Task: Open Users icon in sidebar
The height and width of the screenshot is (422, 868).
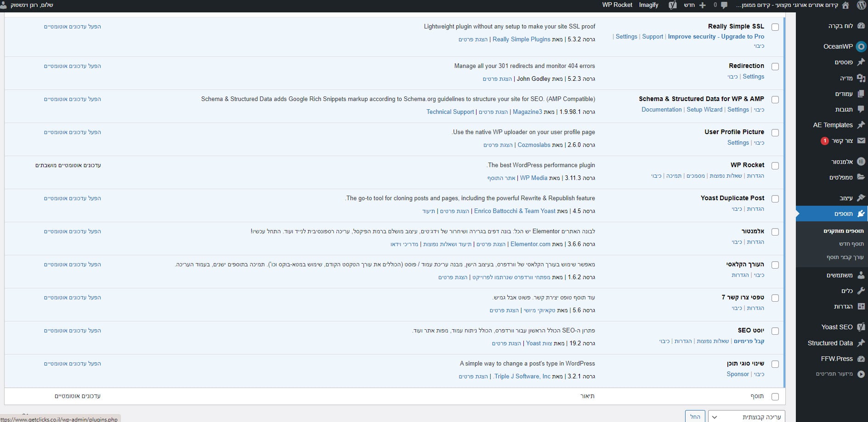Action: [861, 275]
